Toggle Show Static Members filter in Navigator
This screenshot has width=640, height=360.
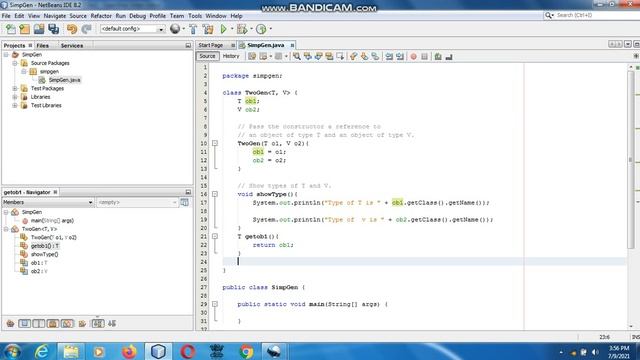(x=39, y=324)
